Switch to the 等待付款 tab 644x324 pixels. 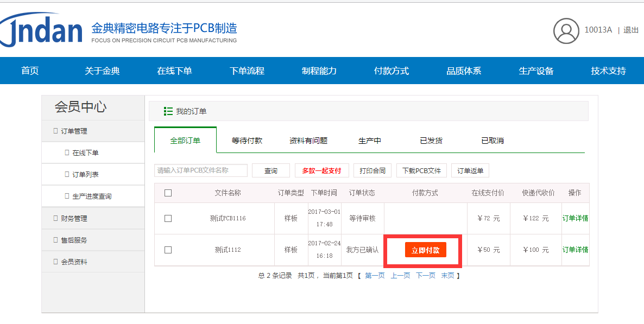(x=247, y=141)
